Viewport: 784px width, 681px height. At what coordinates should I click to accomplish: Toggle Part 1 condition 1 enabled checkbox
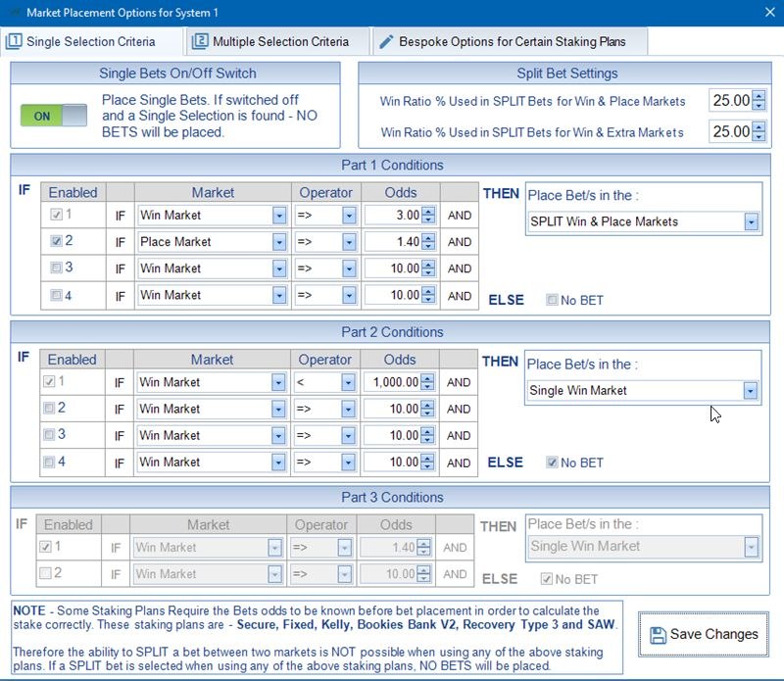click(56, 215)
